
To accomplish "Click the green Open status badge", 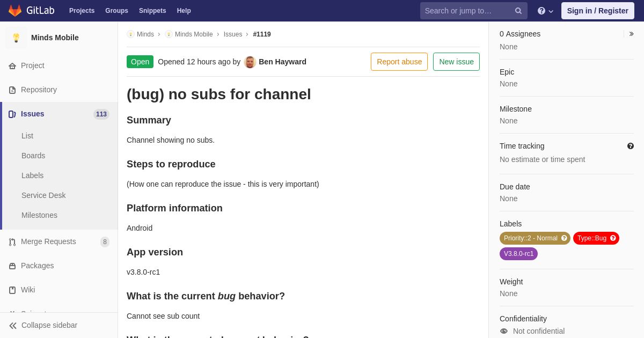I will pyautogui.click(x=140, y=62).
